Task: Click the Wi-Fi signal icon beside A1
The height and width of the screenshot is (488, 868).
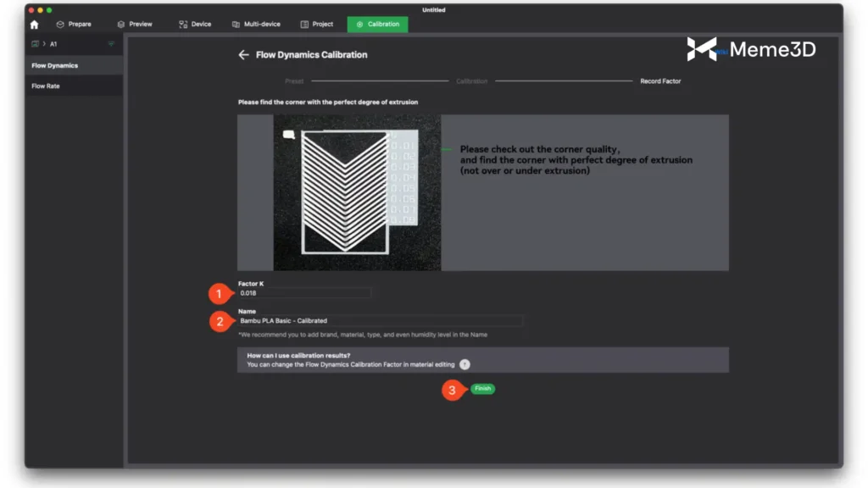Action: [x=111, y=44]
